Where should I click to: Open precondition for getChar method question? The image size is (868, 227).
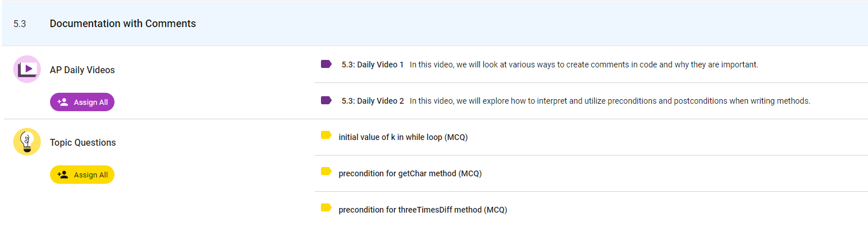tap(410, 173)
